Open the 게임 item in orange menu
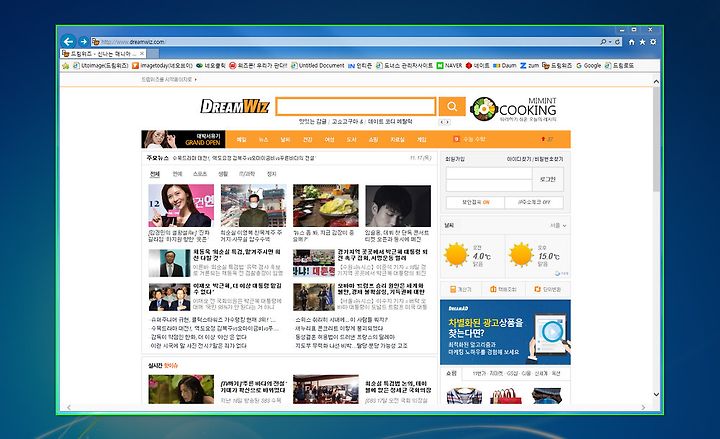The height and width of the screenshot is (439, 720). click(x=422, y=140)
